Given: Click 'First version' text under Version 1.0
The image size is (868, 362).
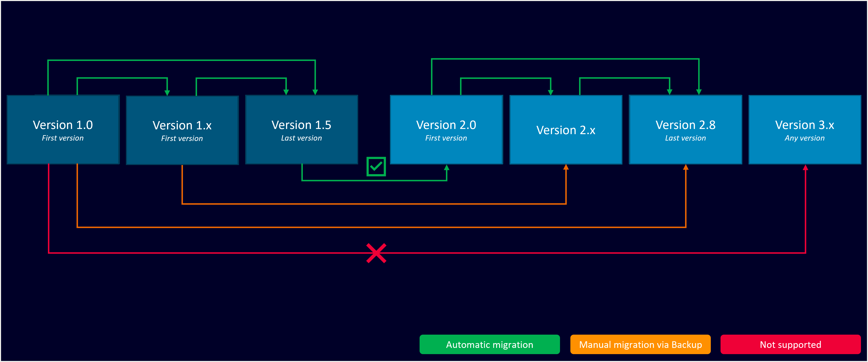Looking at the screenshot, I should (63, 138).
